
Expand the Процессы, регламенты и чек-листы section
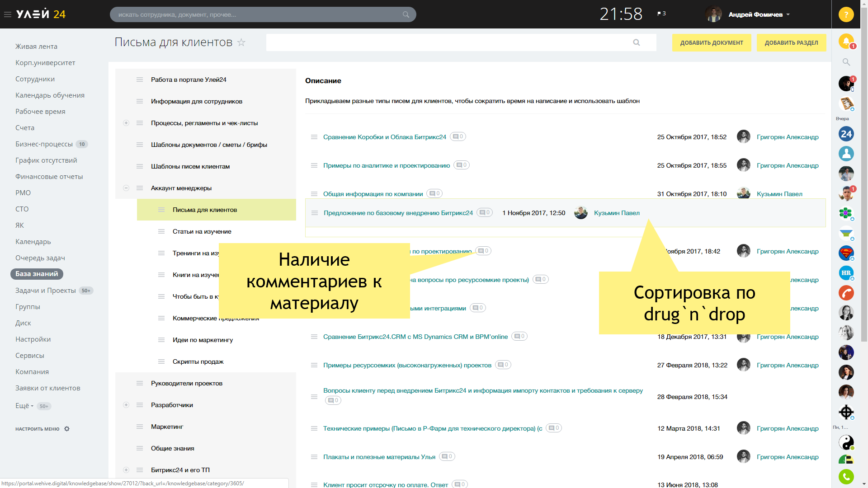click(126, 123)
